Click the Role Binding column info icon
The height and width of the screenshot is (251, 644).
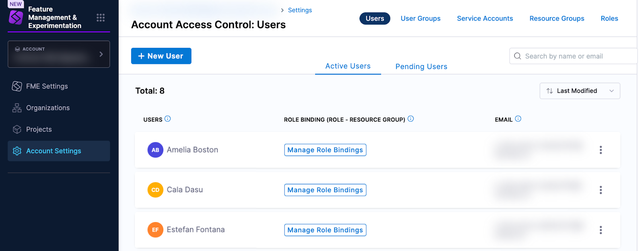point(411,119)
